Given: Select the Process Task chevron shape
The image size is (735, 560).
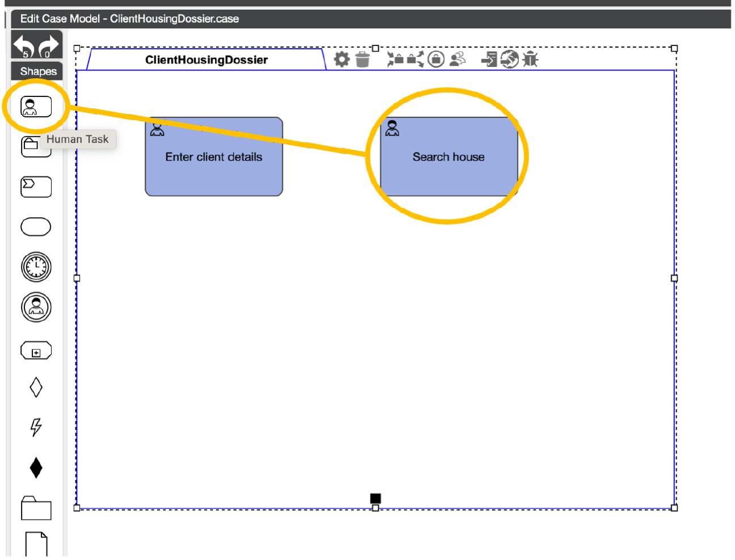Looking at the screenshot, I should [x=36, y=186].
